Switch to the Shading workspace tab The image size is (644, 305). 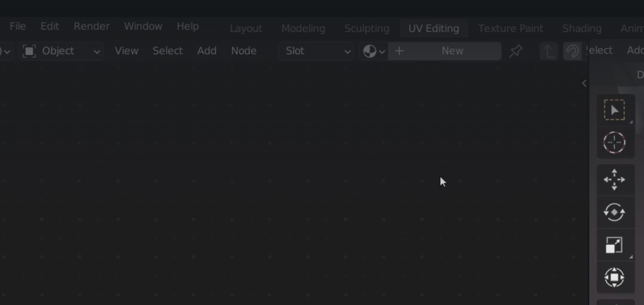[x=581, y=29]
